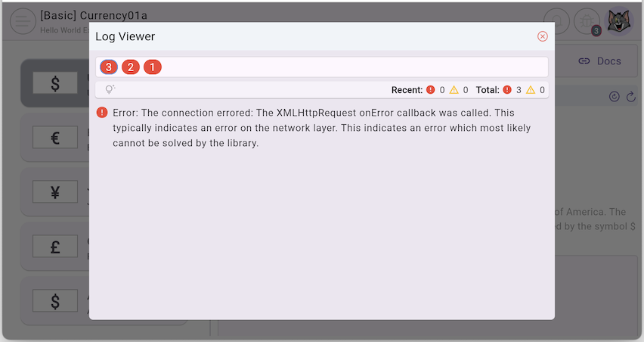Open the hamburger navigation menu

point(23,20)
